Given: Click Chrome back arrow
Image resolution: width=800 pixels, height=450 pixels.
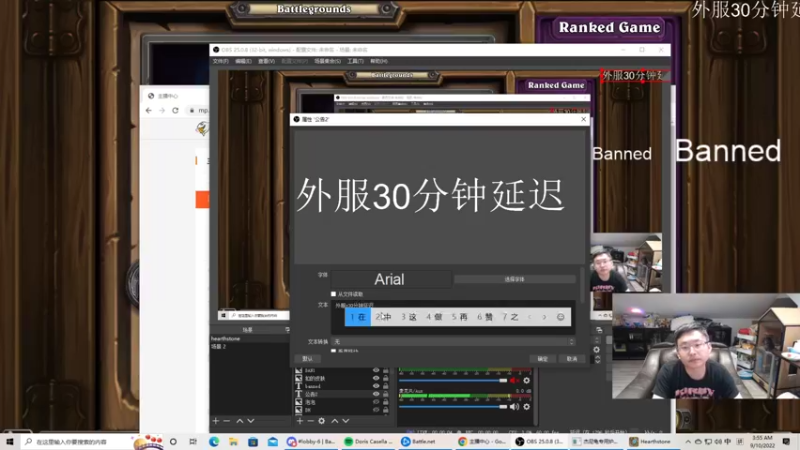Looking at the screenshot, I should point(148,110).
